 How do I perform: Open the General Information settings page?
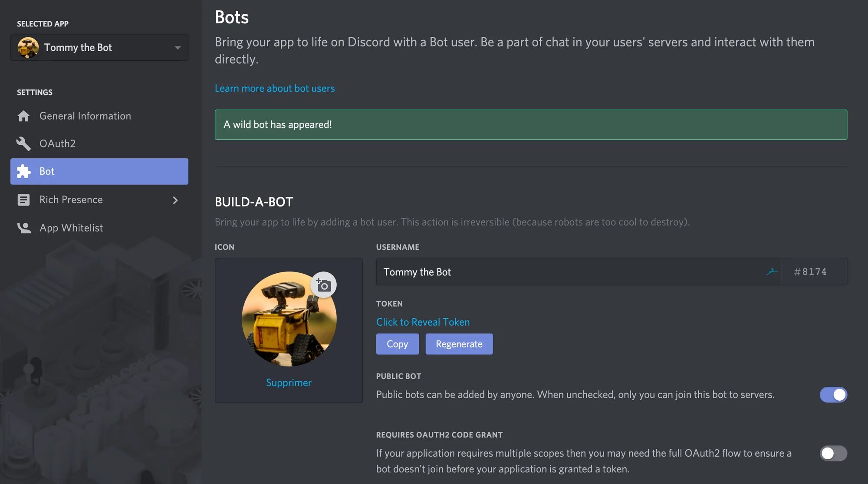click(x=85, y=116)
